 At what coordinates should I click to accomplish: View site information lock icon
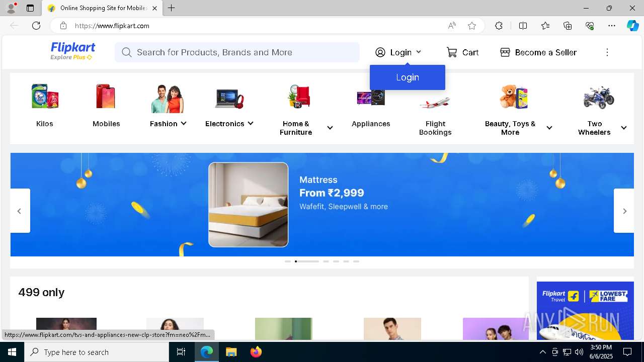[x=63, y=26]
